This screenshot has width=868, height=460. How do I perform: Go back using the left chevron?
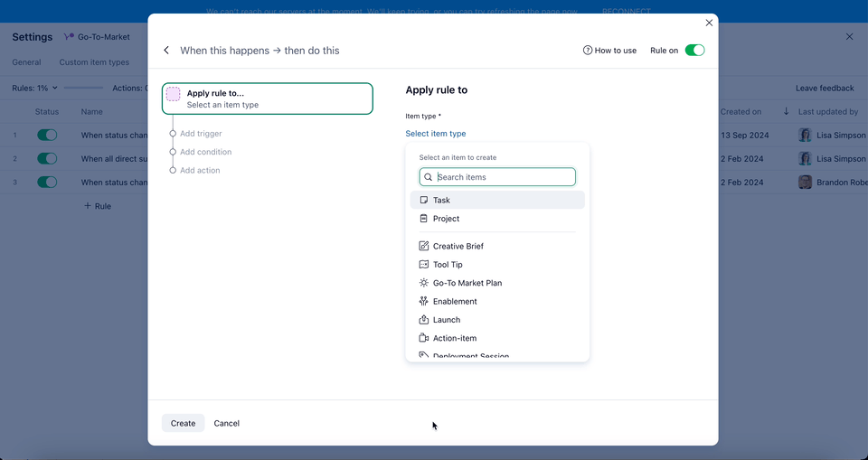[x=166, y=51]
